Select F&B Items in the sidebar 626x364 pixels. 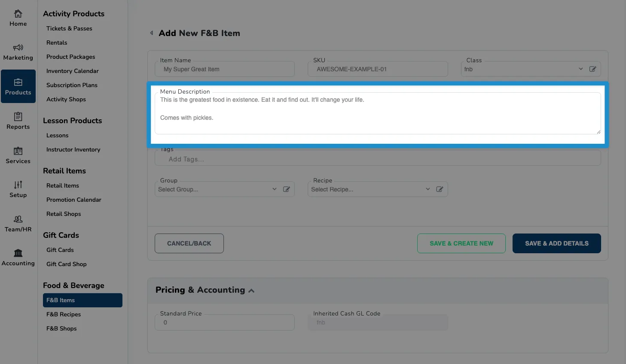82,300
